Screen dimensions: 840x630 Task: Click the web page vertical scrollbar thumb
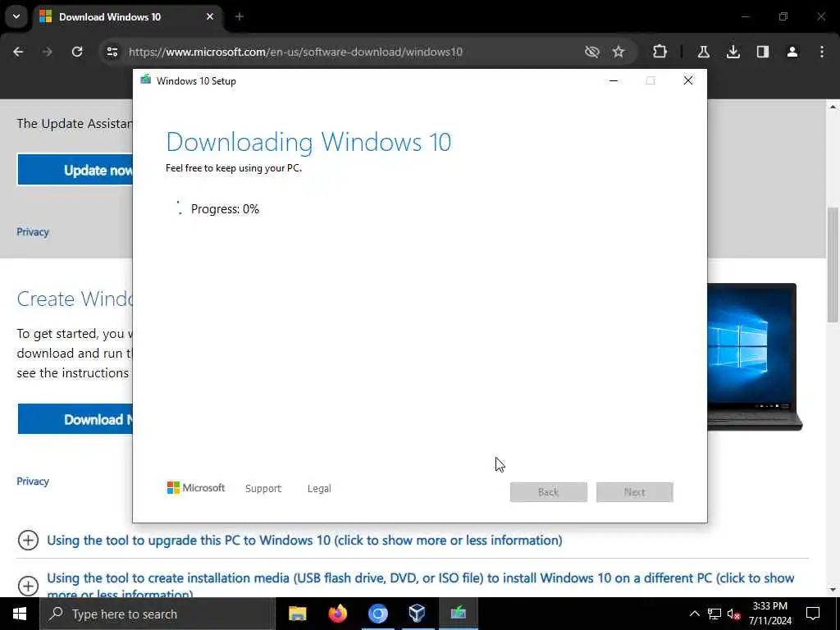coord(833,265)
